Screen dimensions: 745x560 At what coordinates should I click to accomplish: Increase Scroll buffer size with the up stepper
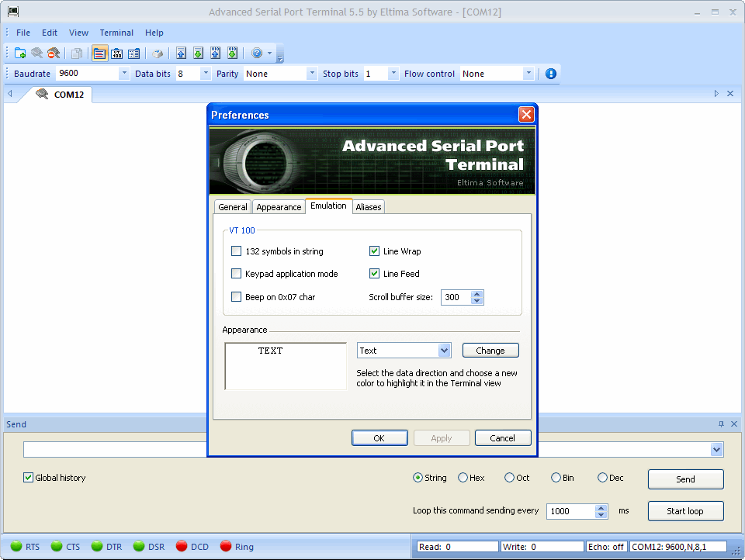[x=478, y=293]
